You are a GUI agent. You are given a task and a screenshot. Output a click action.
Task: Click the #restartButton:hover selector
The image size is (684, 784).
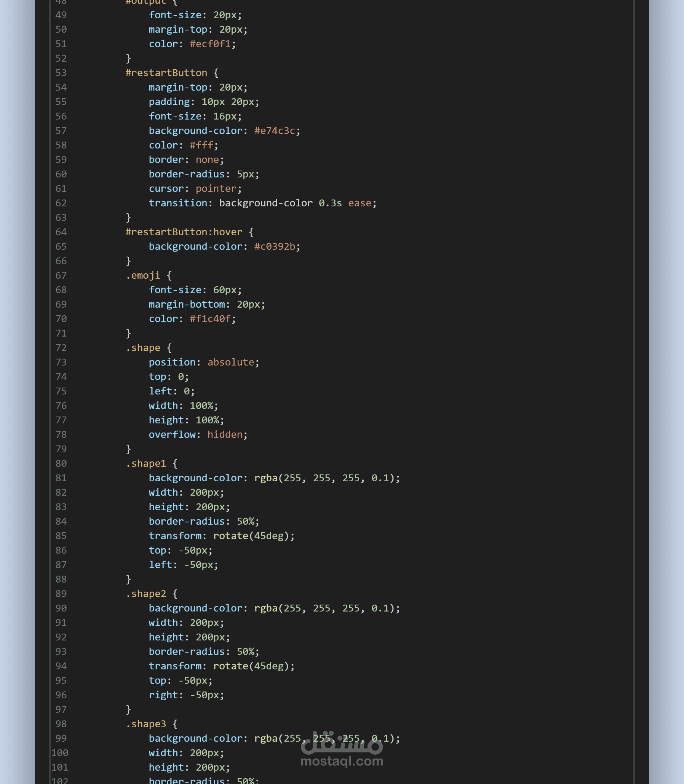coord(184,232)
